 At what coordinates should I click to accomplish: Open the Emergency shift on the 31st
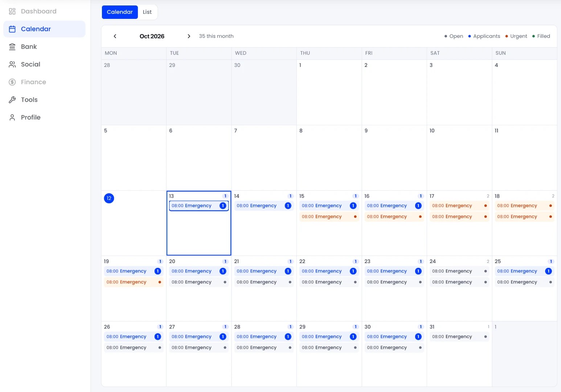459,337
